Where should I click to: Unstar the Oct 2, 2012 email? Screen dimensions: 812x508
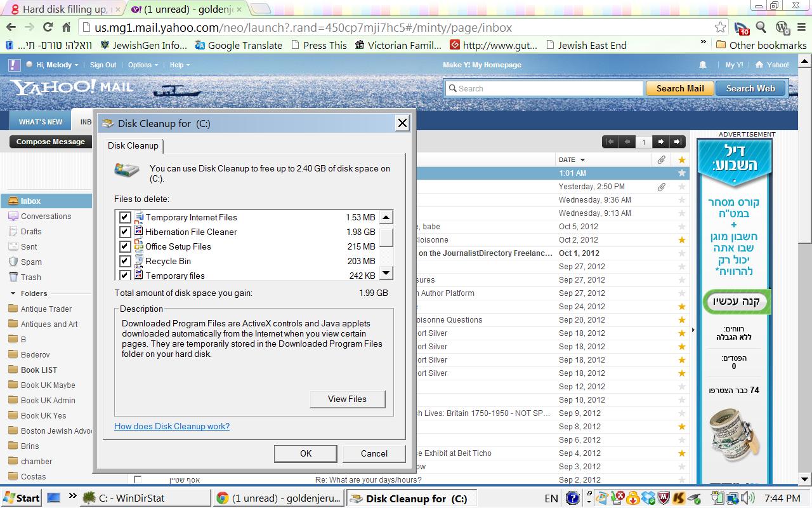[682, 240]
